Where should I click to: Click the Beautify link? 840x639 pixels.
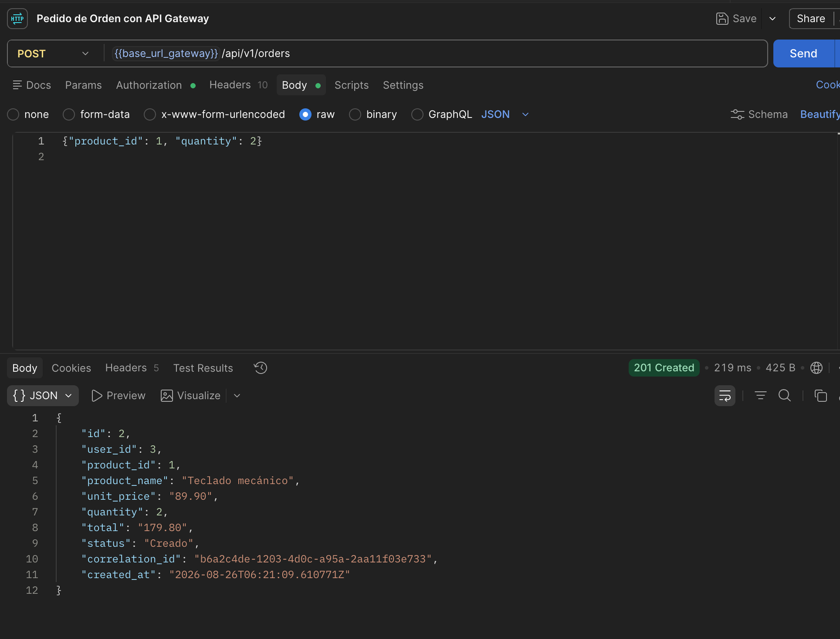[x=820, y=114]
